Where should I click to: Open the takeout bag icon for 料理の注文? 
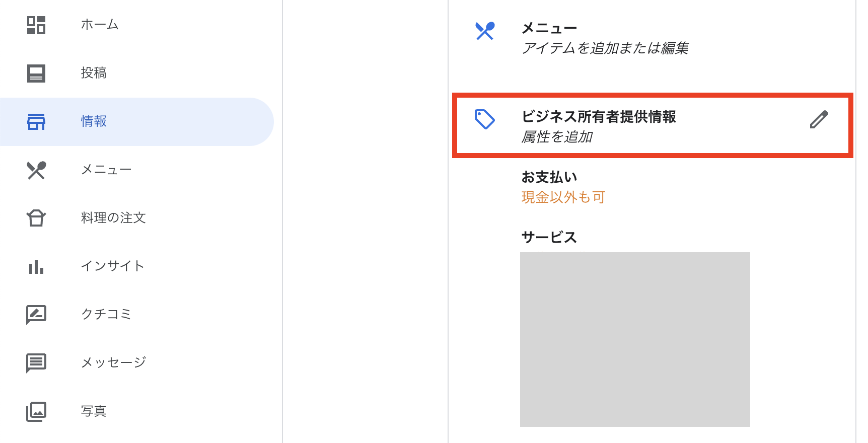click(36, 217)
